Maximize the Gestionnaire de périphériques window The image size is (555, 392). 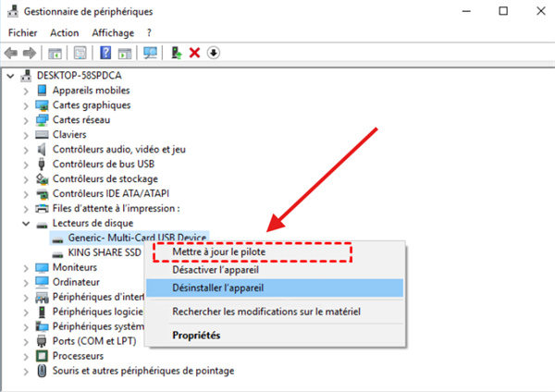click(x=503, y=11)
